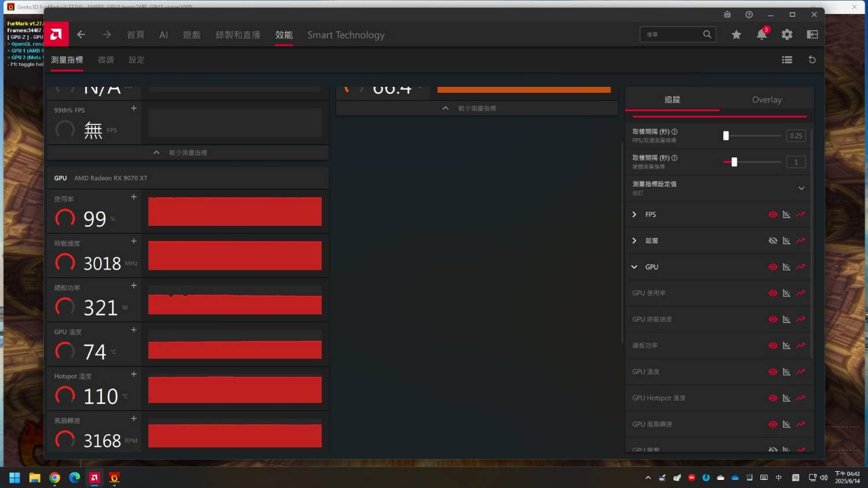This screenshot has height=488, width=868.
Task: Expand the 延遲 tracking group
Action: coord(634,240)
